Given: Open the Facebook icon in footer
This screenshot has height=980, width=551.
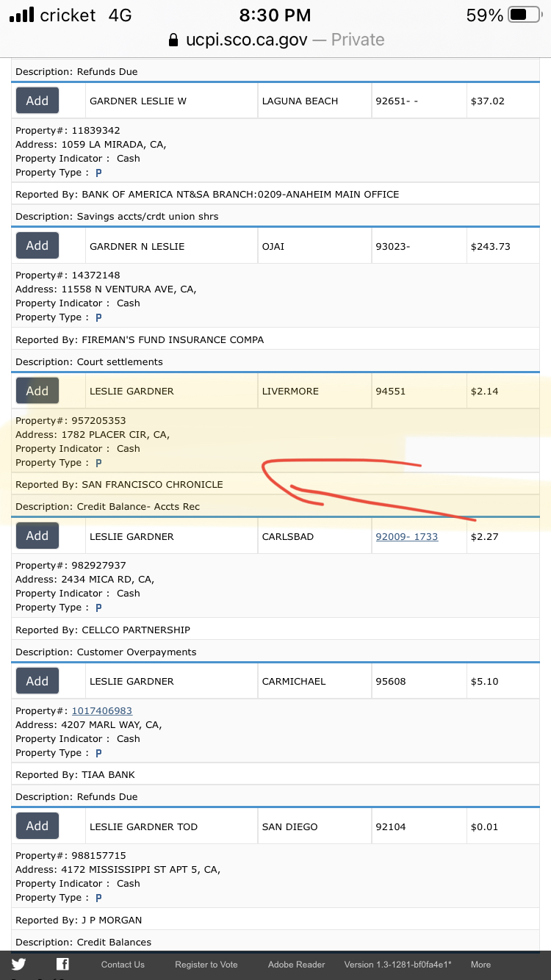Looking at the screenshot, I should (63, 965).
